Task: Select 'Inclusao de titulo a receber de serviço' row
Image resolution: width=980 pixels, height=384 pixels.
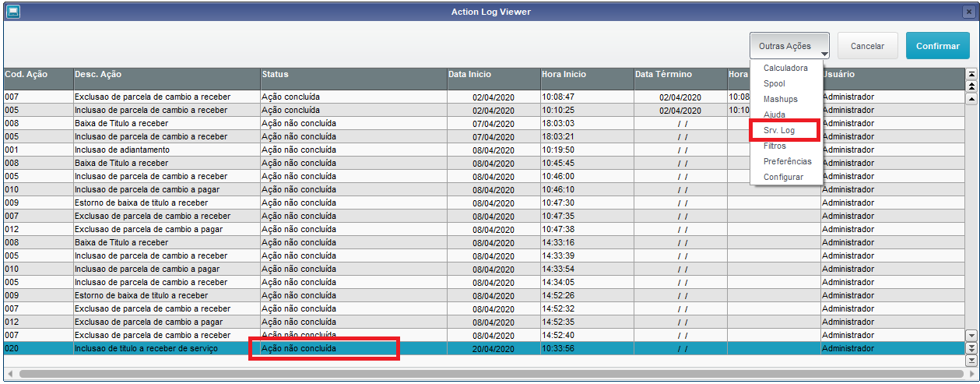Action: [x=484, y=348]
